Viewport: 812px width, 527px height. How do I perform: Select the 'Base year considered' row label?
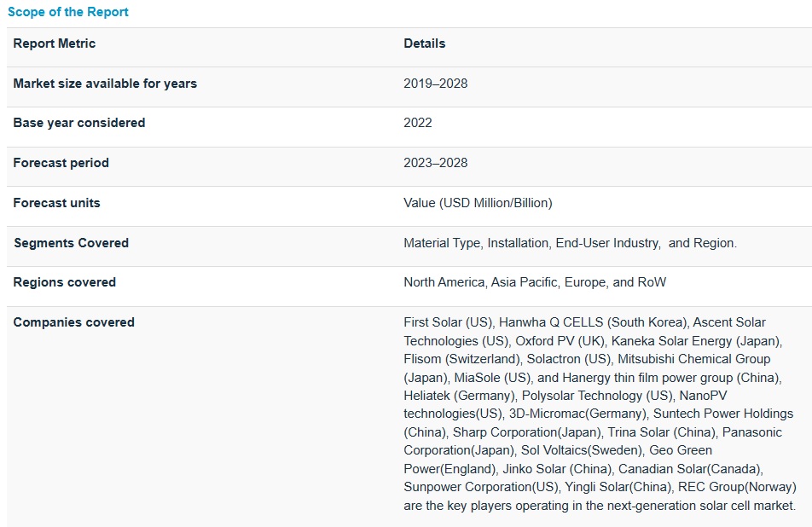(79, 123)
